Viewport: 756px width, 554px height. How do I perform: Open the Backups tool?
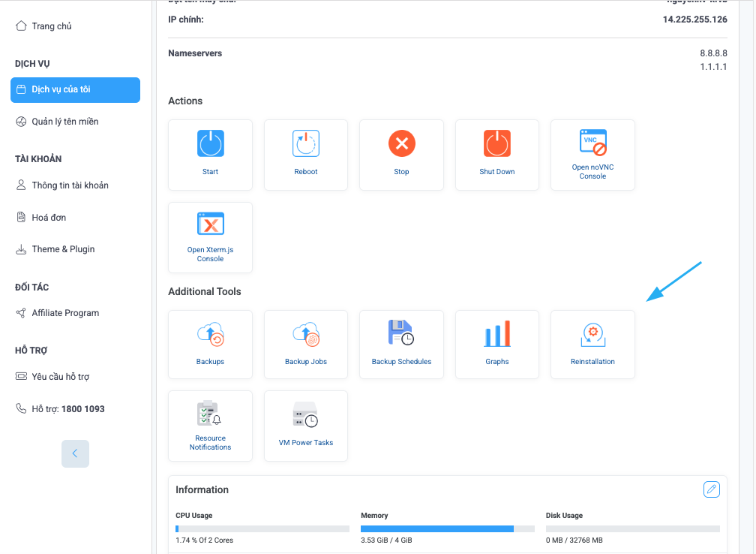[x=210, y=333]
